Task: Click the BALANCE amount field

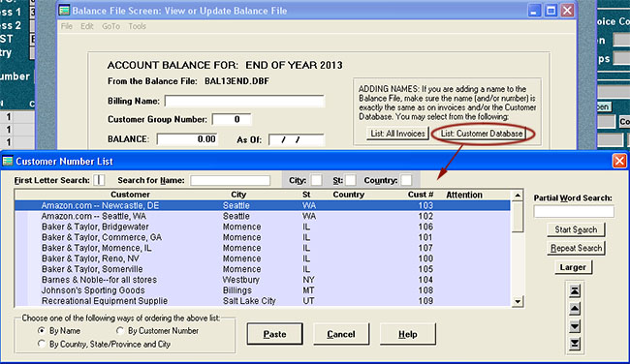Action: pos(187,139)
